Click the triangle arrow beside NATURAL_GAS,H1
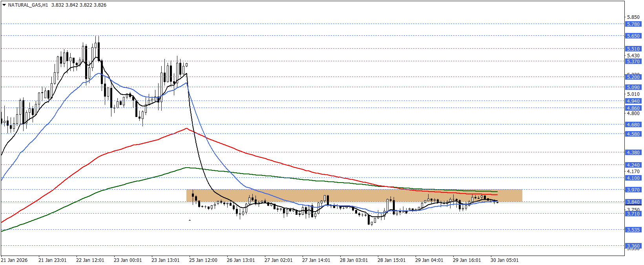Viewport: 644px width, 265px height. 4,5
